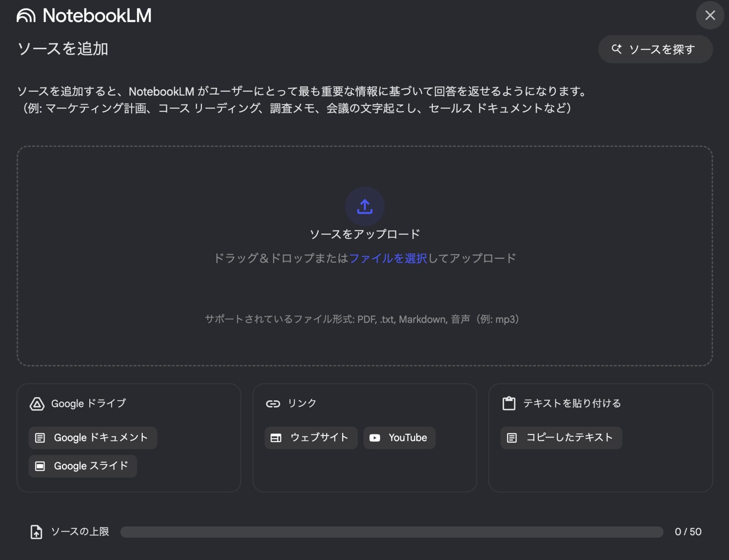Select the コピーしたテキスト button
The image size is (729, 560).
click(x=561, y=438)
